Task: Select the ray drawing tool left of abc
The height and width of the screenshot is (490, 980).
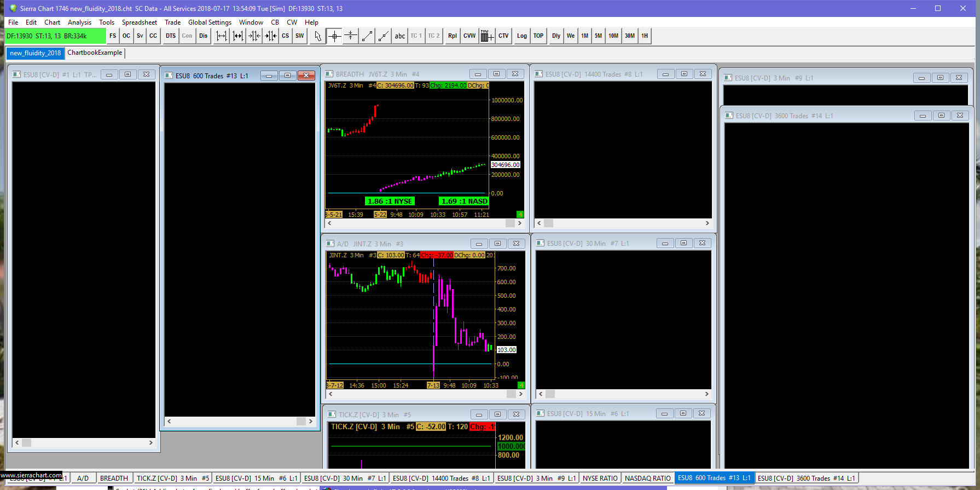Action: pos(384,36)
